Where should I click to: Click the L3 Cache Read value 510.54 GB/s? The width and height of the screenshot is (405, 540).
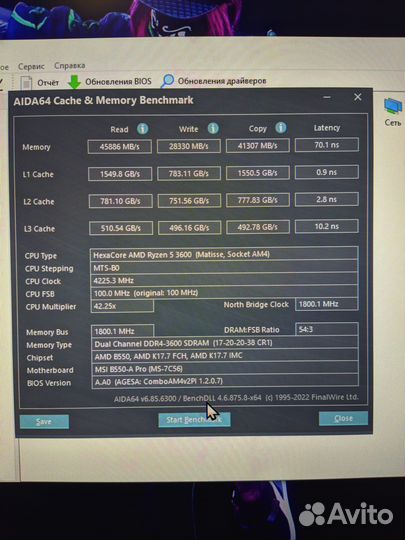[x=121, y=228]
